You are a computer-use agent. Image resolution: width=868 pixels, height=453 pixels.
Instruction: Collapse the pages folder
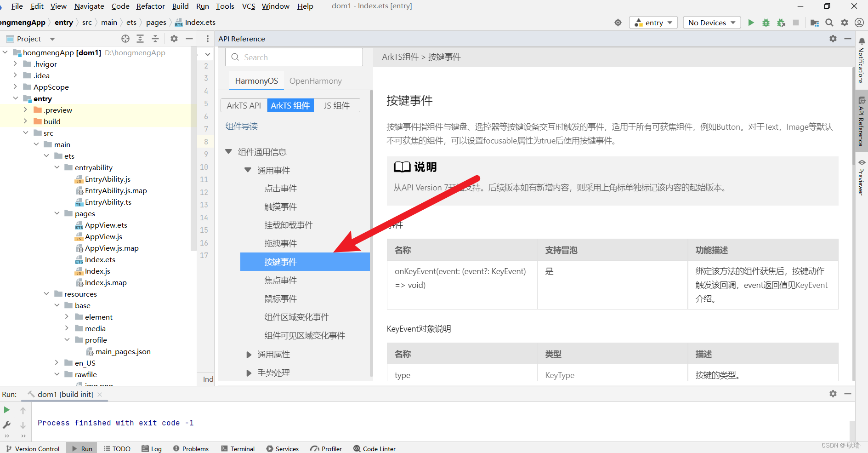(57, 213)
